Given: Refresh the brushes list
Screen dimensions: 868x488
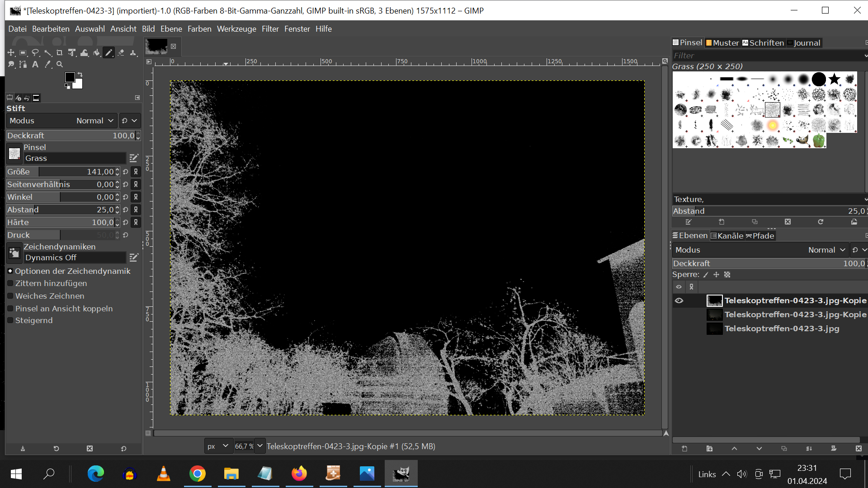Looking at the screenshot, I should (x=821, y=222).
